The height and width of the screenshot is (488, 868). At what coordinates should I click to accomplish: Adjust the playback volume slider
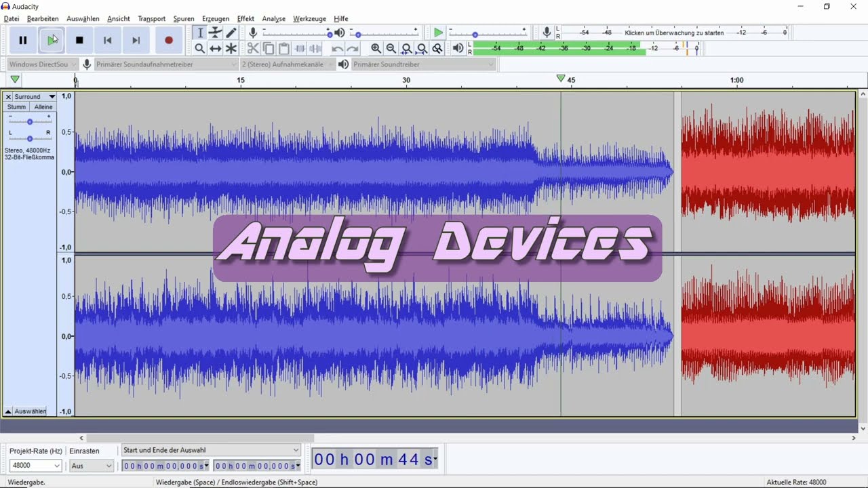coord(385,33)
